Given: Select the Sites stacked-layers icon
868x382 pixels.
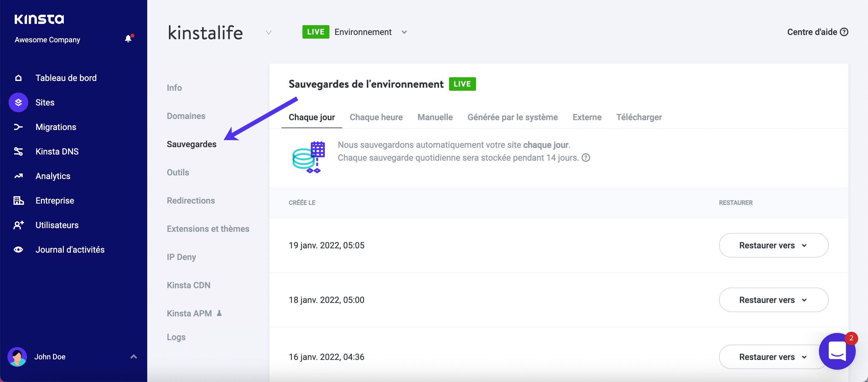Looking at the screenshot, I should (x=18, y=102).
